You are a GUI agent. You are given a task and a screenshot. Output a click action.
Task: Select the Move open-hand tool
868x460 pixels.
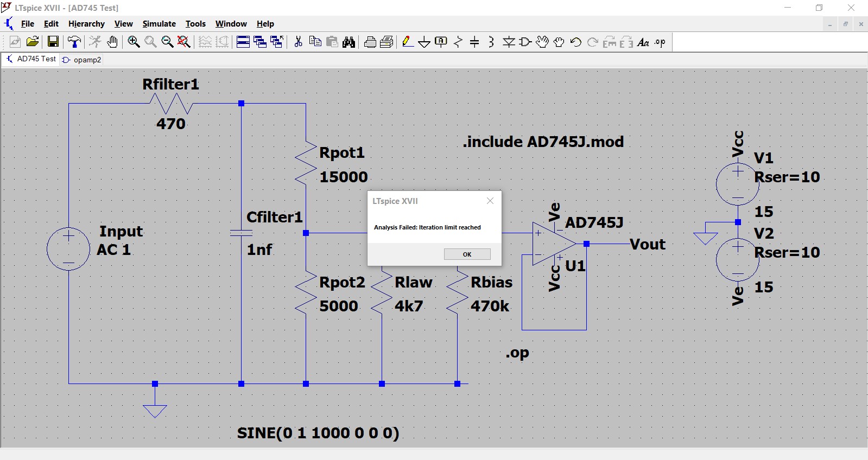pyautogui.click(x=542, y=42)
